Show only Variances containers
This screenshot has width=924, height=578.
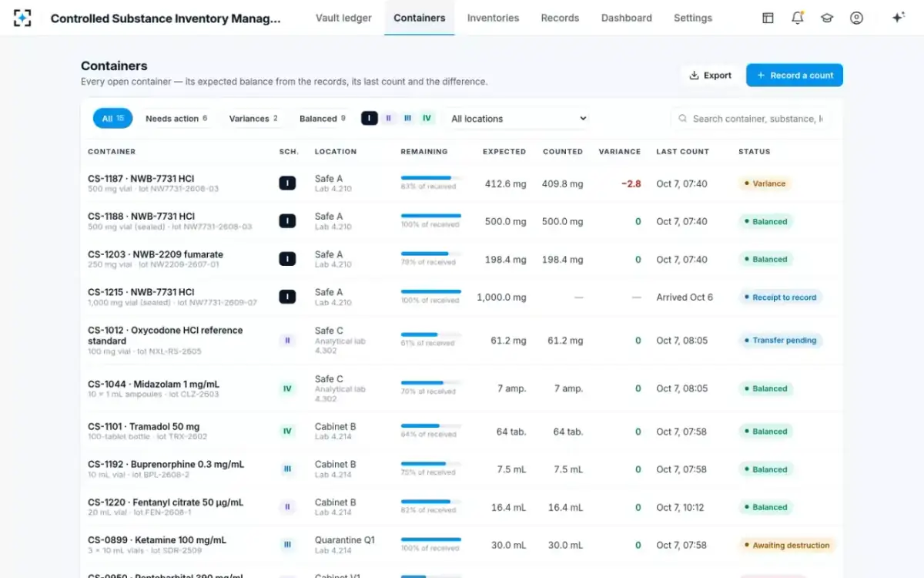click(x=253, y=118)
